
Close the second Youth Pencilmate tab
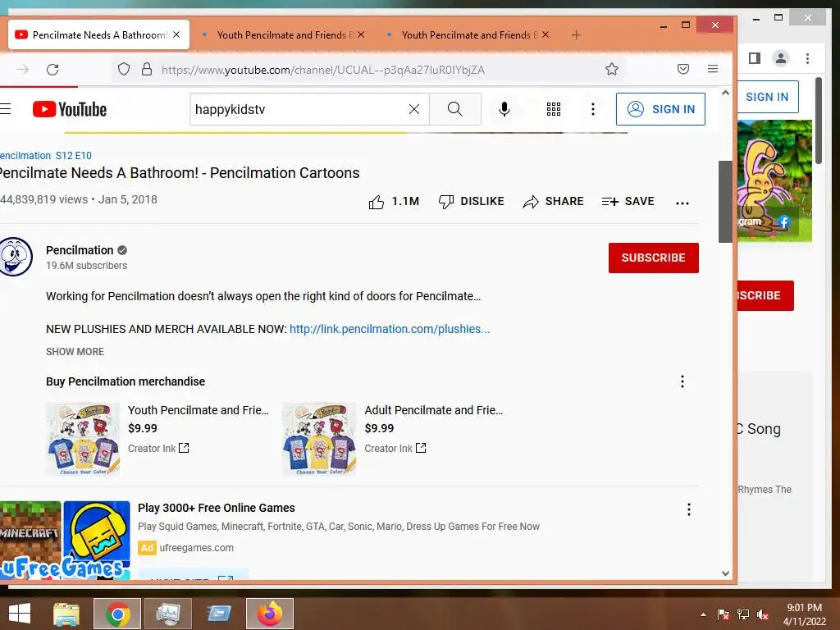coord(361,34)
